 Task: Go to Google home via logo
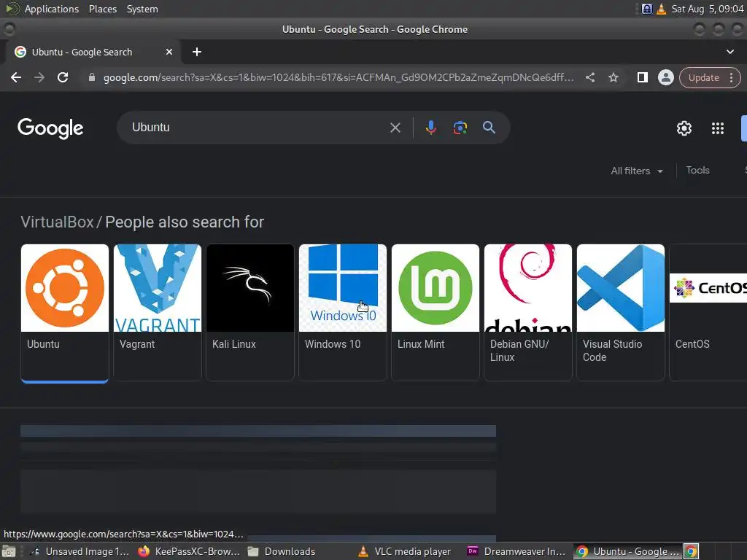[50, 128]
